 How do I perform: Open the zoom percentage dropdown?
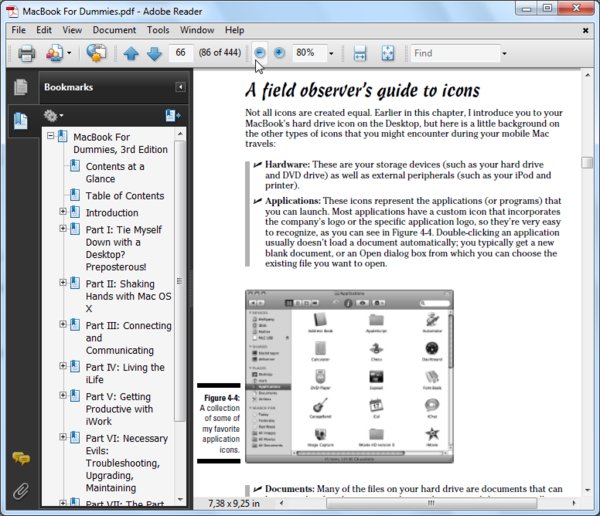pyautogui.click(x=331, y=53)
